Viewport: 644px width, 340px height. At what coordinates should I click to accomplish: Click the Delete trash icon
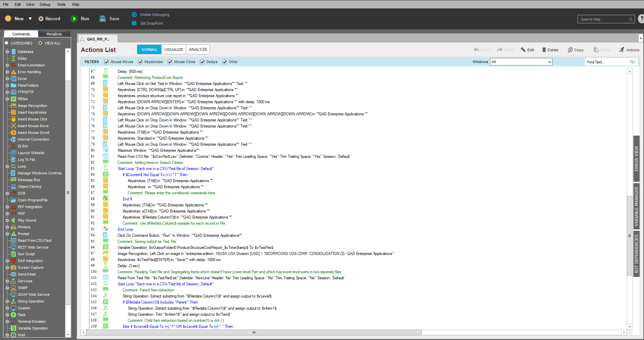pyautogui.click(x=544, y=50)
